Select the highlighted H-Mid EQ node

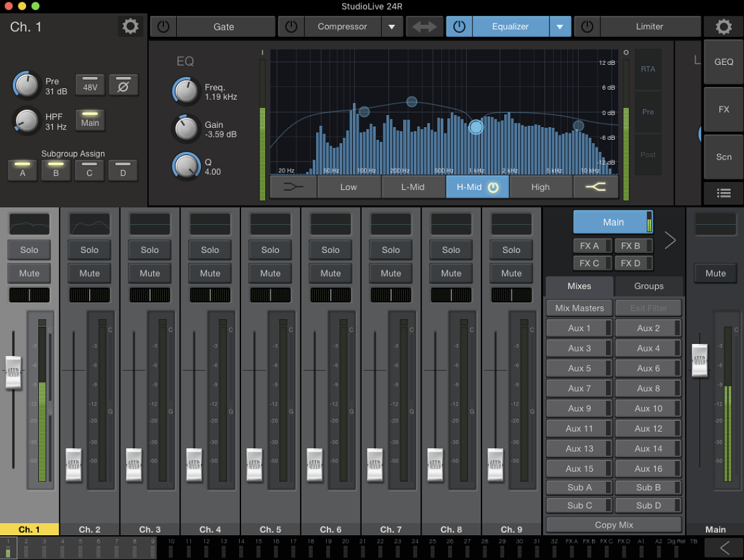pos(476,127)
